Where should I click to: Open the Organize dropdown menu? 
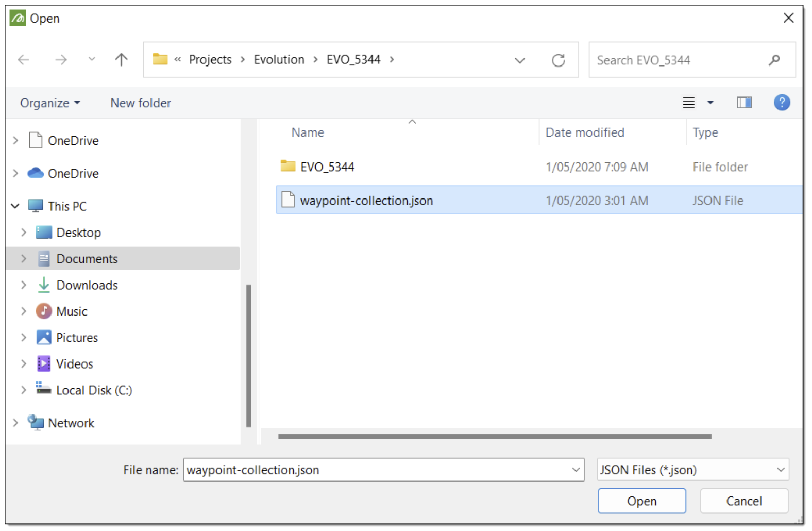[50, 103]
